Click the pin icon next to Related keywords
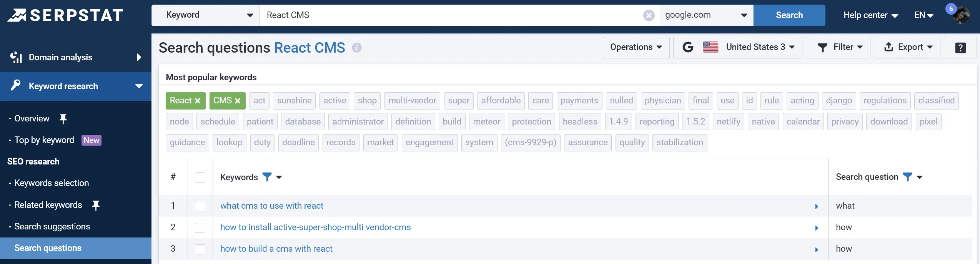 [x=96, y=206]
